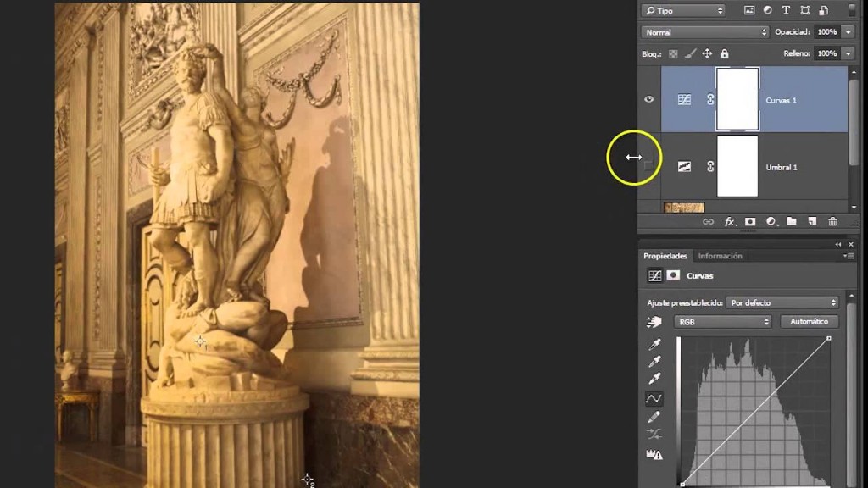The height and width of the screenshot is (488, 868).
Task: Create a new adjustment layer
Action: [770, 221]
